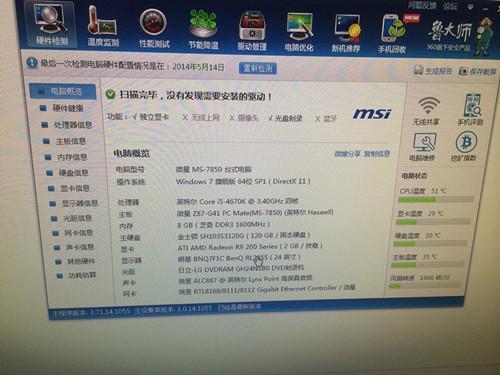Select 内存信息 in the sidebar
Screen dimensions: 500x375
(66, 157)
